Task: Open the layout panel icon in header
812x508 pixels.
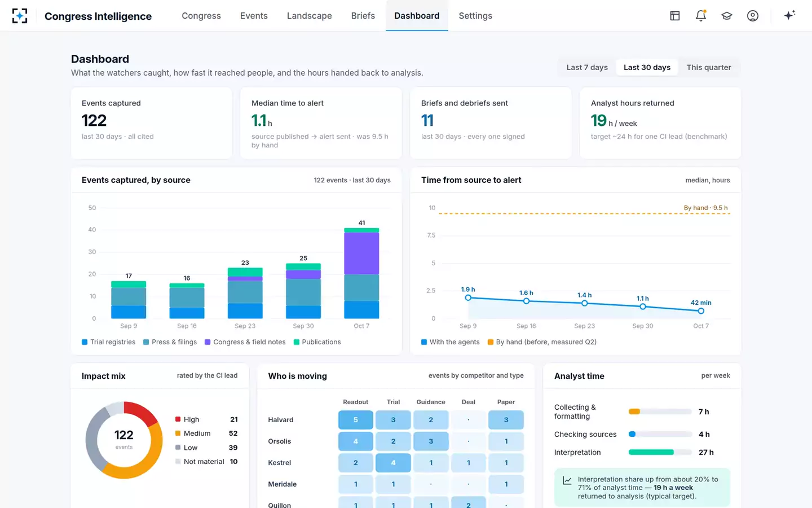Action: click(x=675, y=16)
